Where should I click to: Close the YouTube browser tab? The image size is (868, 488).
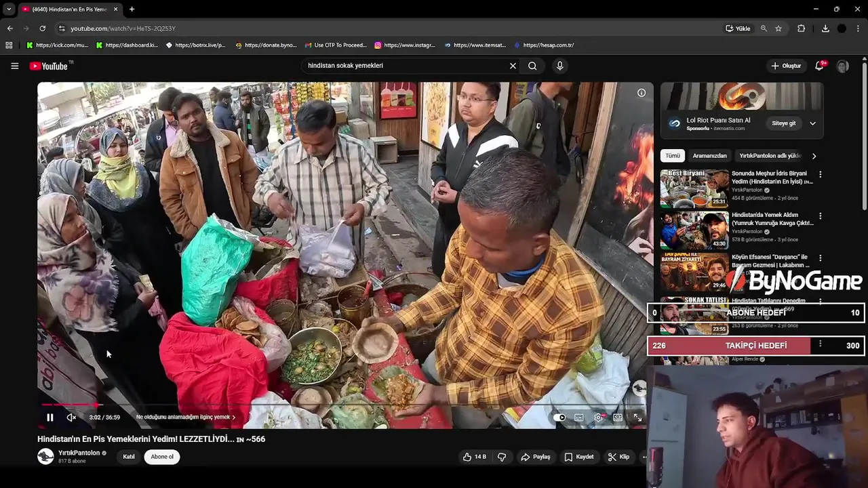click(115, 9)
